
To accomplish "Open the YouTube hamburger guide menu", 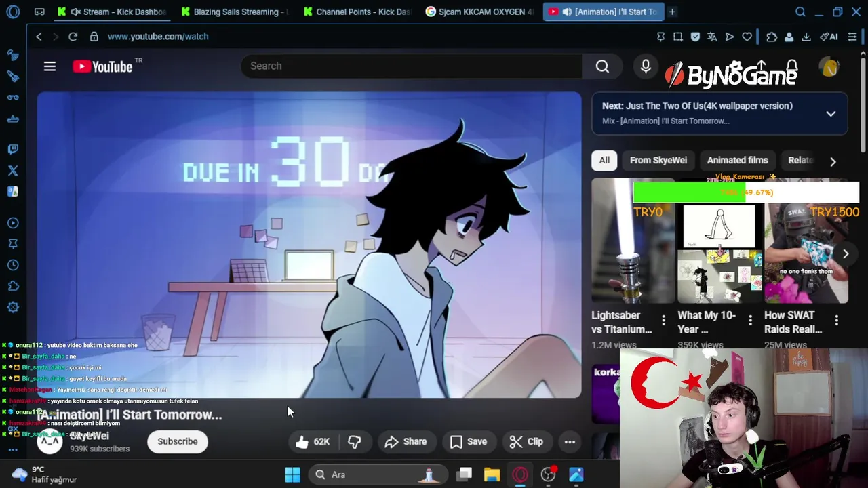I will tap(50, 66).
